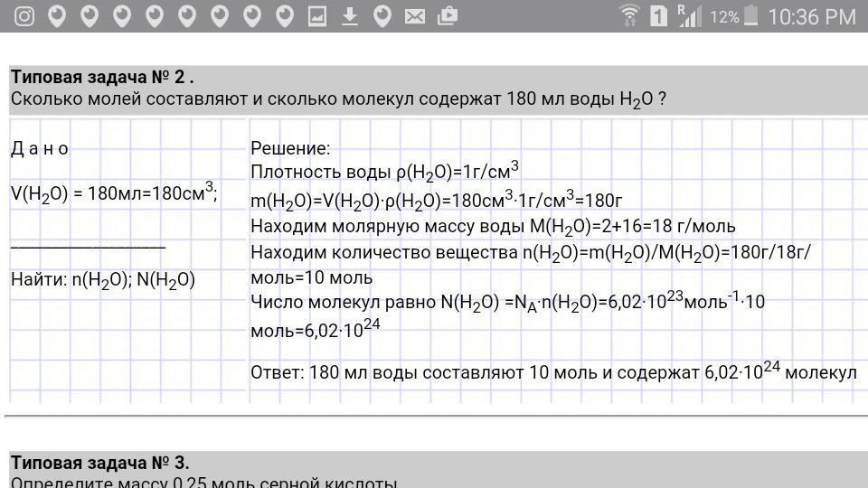This screenshot has width=868, height=488.
Task: Tap the SIM 1 indicator icon
Action: click(658, 16)
